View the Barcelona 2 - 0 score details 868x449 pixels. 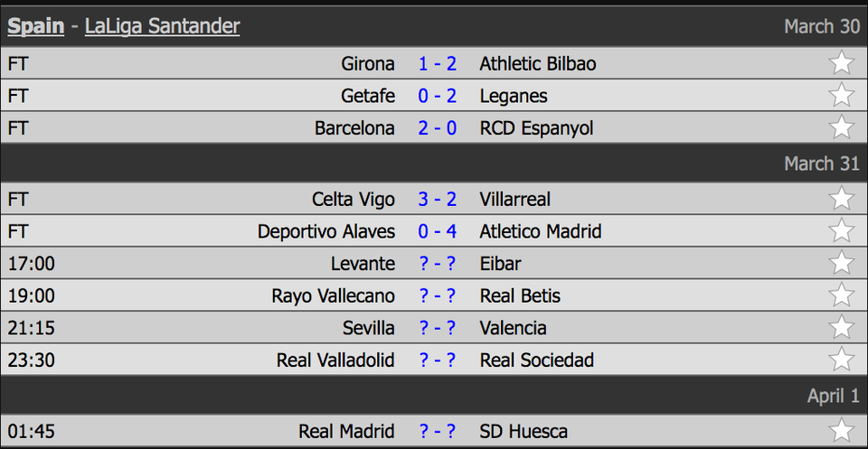(438, 128)
